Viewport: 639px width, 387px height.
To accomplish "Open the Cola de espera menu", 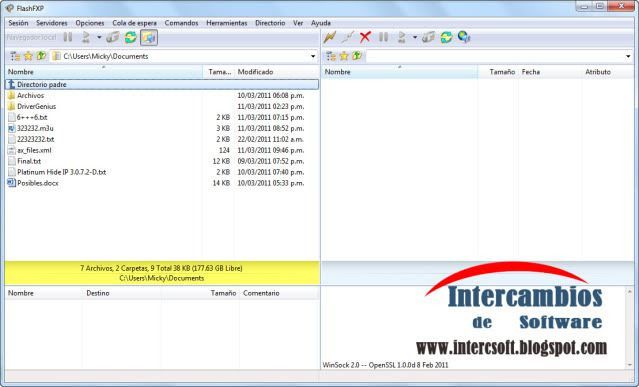I will [x=134, y=23].
